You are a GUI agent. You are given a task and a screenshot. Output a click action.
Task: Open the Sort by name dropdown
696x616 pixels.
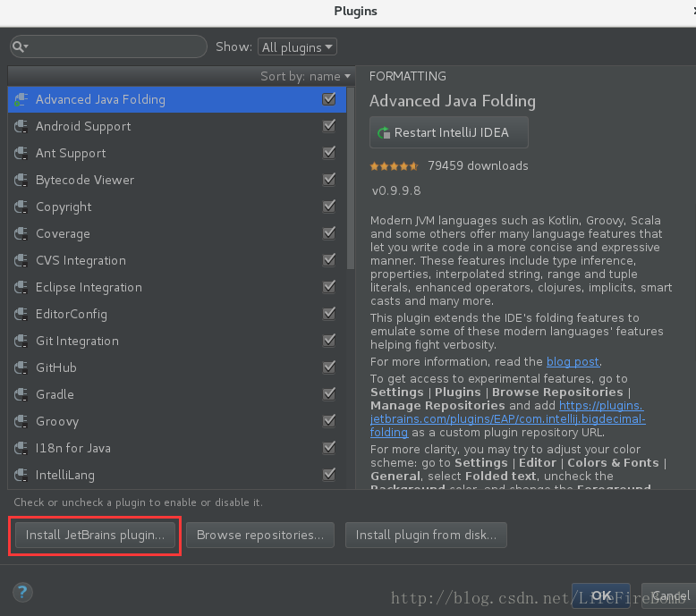coord(305,76)
